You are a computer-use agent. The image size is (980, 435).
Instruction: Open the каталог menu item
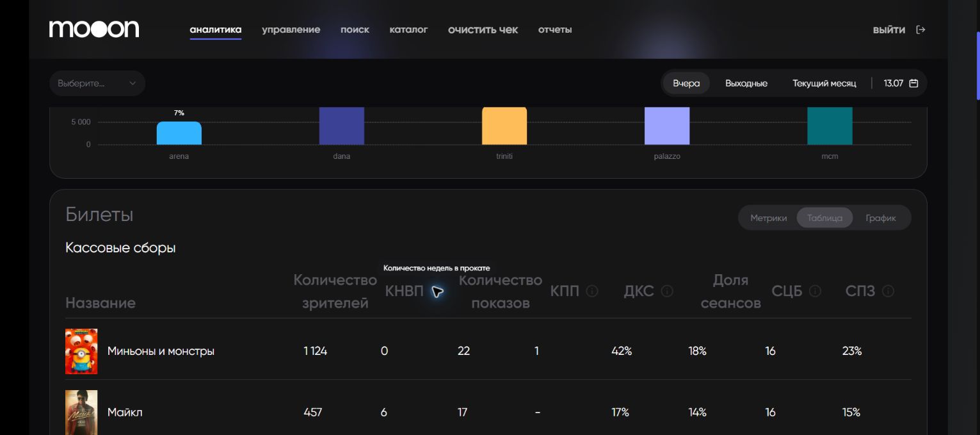click(x=408, y=29)
